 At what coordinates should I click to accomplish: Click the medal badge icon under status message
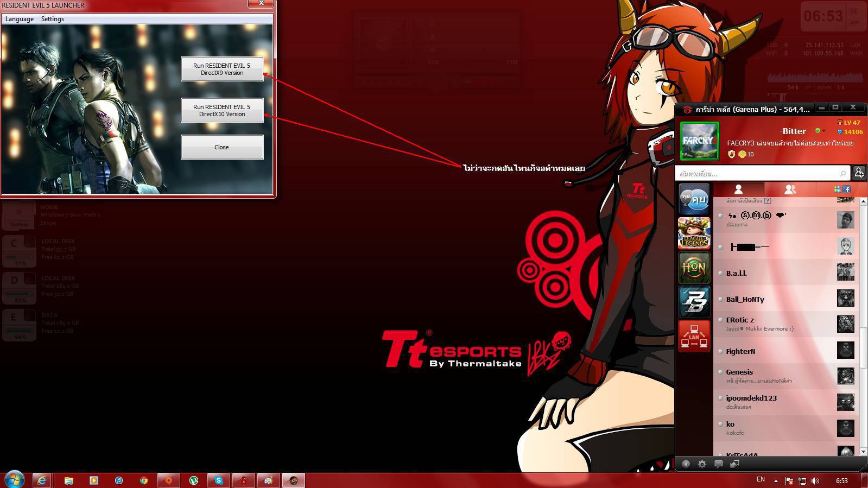(x=732, y=154)
